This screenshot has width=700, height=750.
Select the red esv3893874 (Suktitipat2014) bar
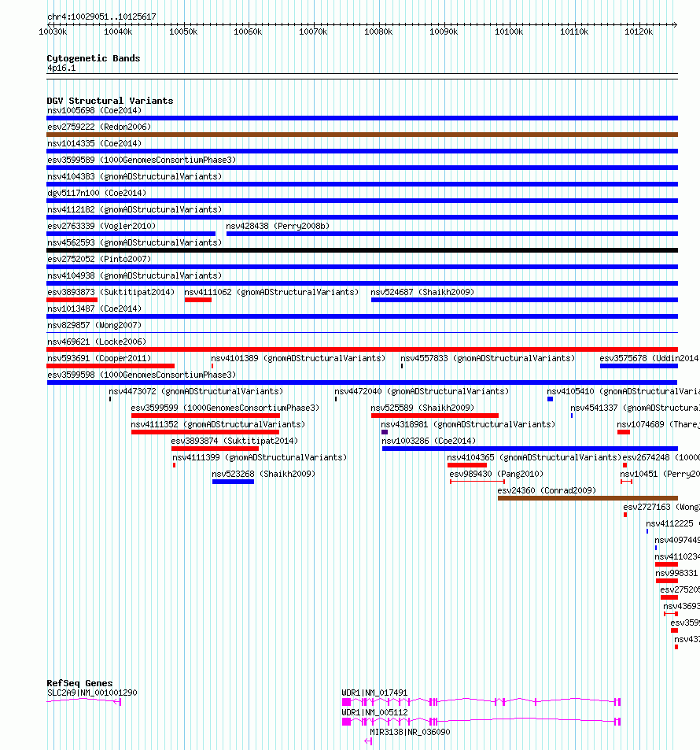pyautogui.click(x=216, y=449)
